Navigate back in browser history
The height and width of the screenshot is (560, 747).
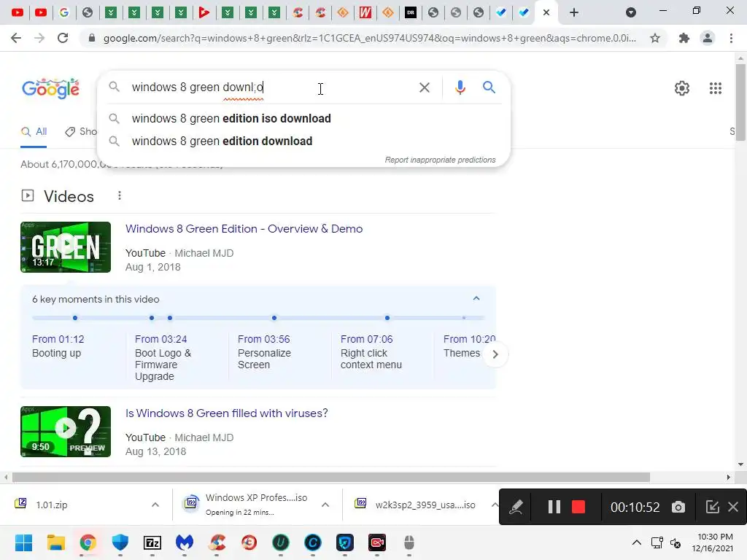tap(16, 38)
